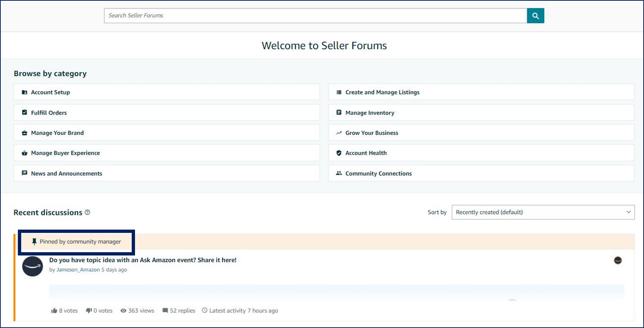The height and width of the screenshot is (328, 644).
Task: Click the Grow Your Business trend icon
Action: [339, 133]
